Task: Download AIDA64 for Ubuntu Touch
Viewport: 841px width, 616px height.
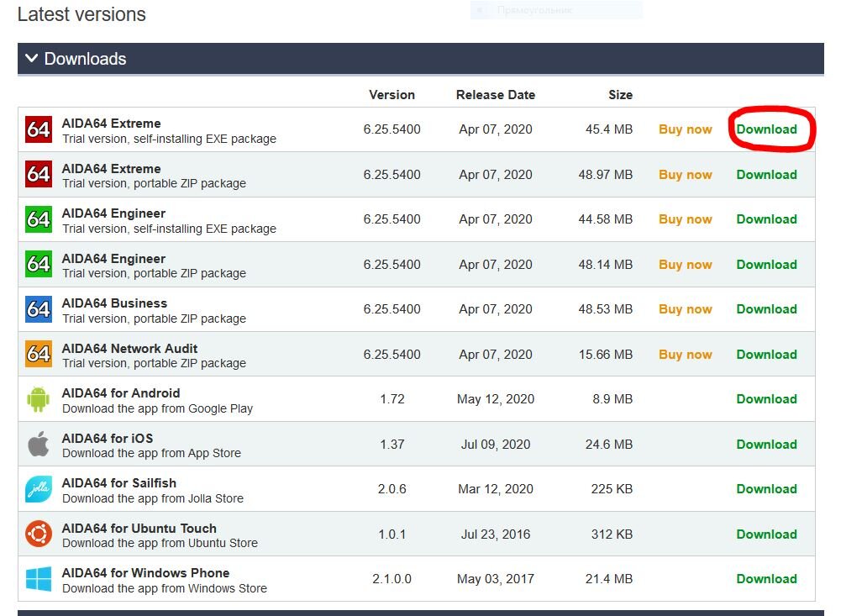Action: tap(766, 534)
